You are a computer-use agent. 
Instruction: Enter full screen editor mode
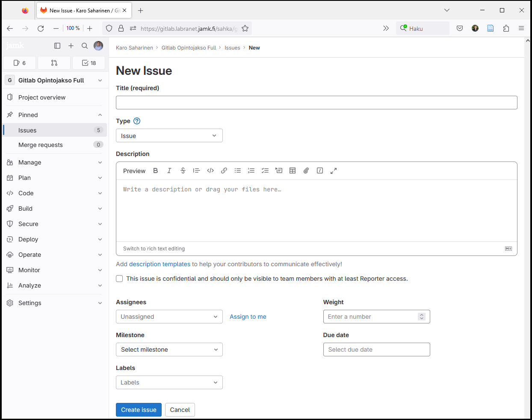click(x=334, y=170)
